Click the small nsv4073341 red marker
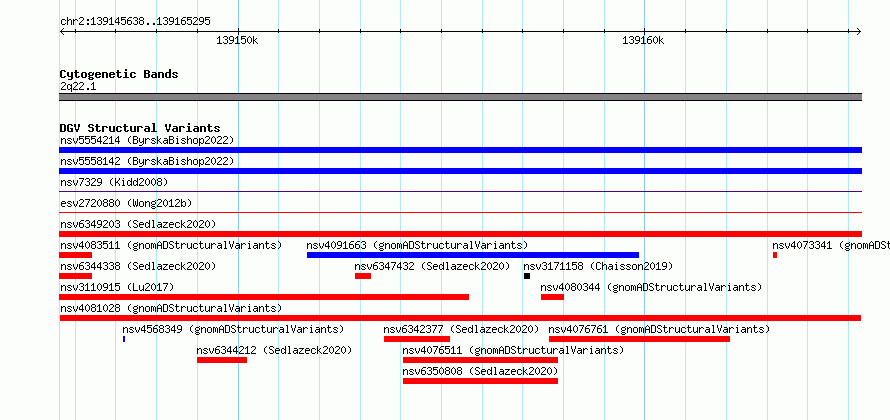This screenshot has height=420, width=890. coord(775,255)
